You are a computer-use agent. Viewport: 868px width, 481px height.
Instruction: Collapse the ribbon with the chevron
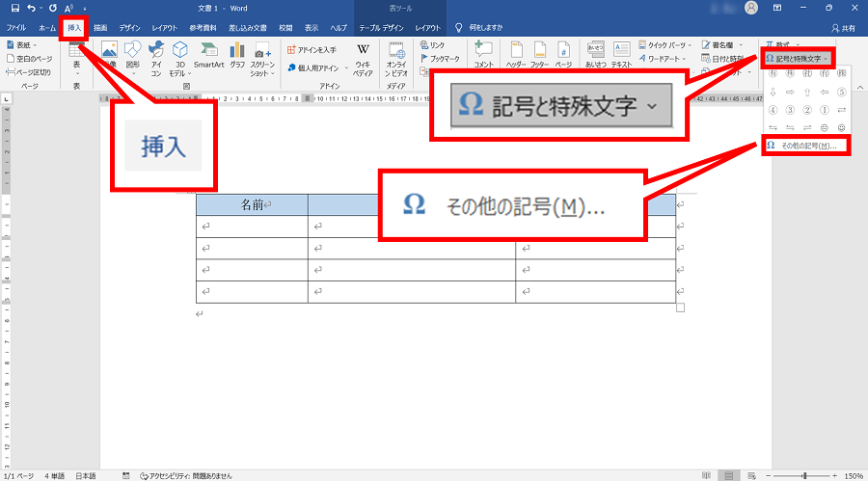click(x=859, y=88)
